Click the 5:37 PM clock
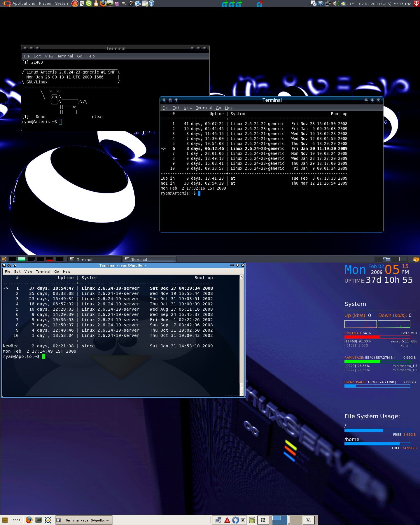 (402, 4)
